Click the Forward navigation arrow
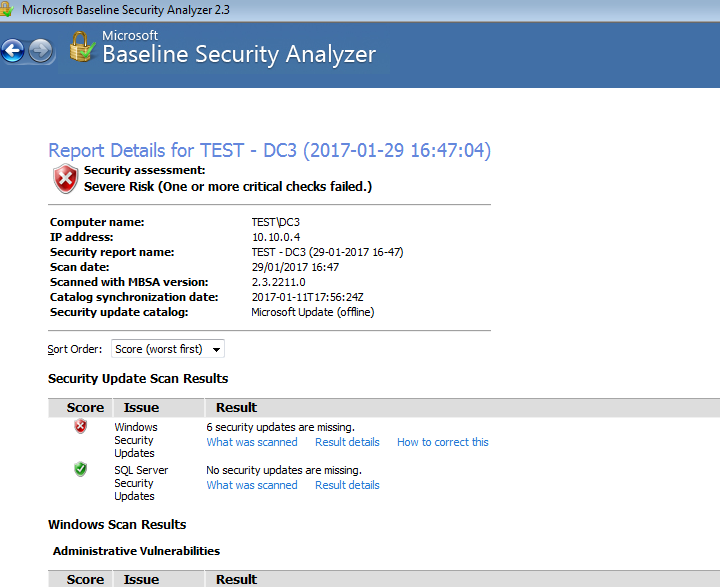 pyautogui.click(x=41, y=51)
